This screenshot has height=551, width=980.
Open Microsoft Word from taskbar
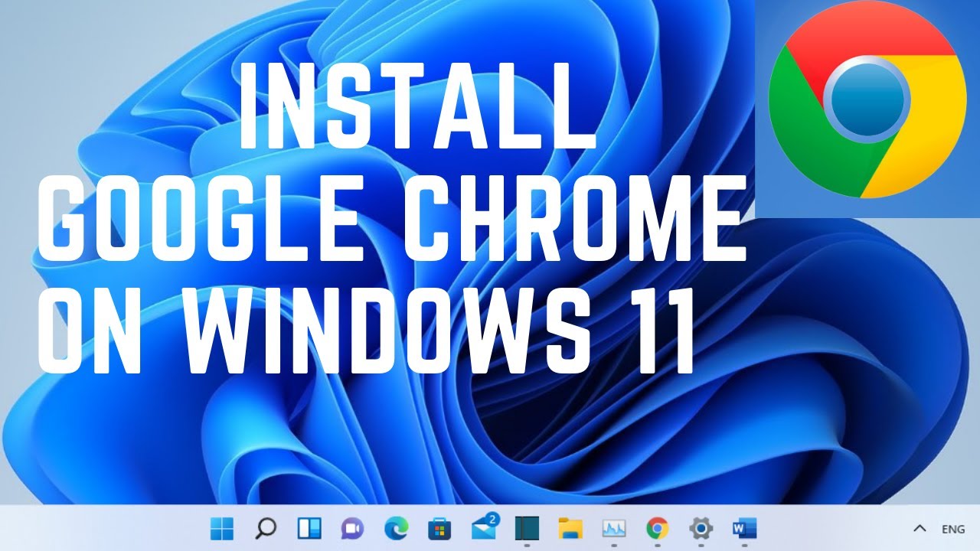point(744,528)
